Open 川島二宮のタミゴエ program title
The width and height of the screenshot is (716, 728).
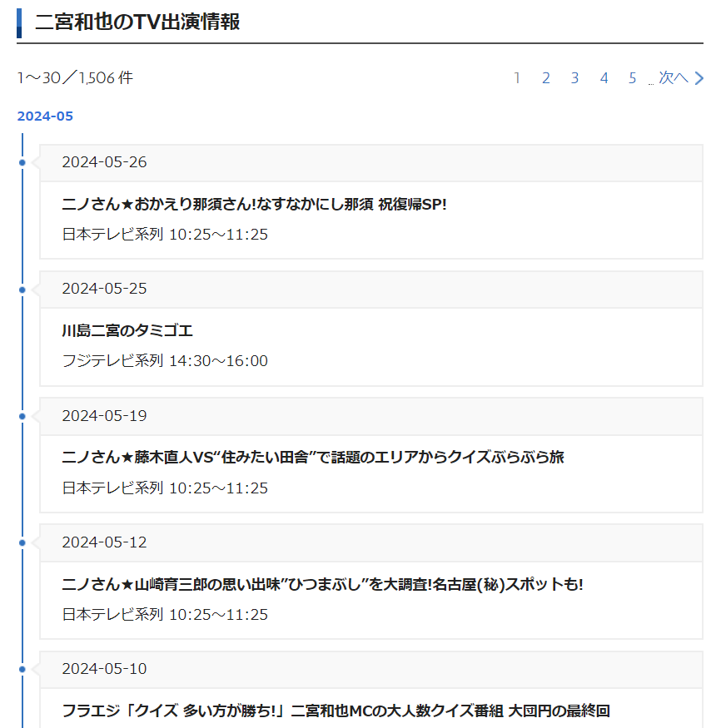coord(127,330)
